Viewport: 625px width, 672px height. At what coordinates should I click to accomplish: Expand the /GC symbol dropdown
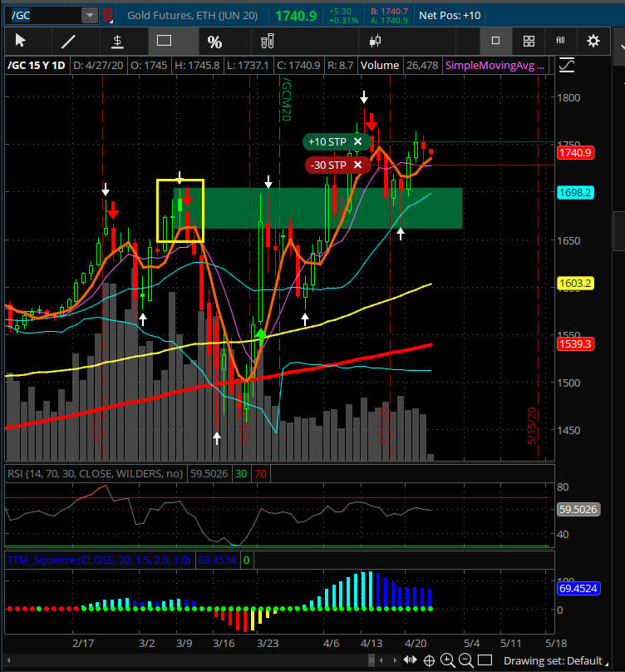click(88, 15)
